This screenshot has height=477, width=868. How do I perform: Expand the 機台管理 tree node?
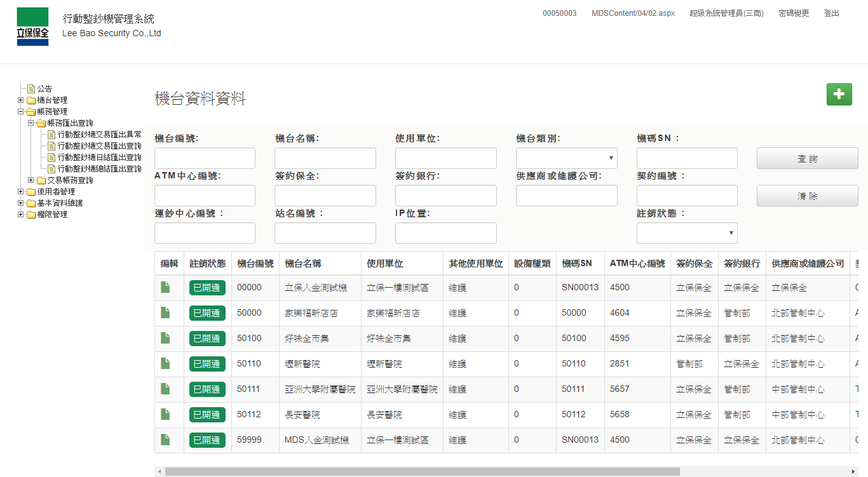point(20,100)
